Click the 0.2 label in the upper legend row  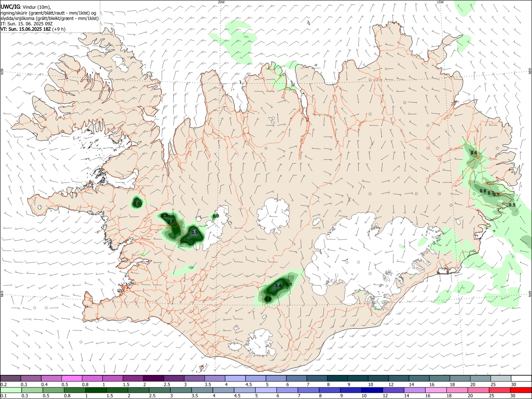3,385
